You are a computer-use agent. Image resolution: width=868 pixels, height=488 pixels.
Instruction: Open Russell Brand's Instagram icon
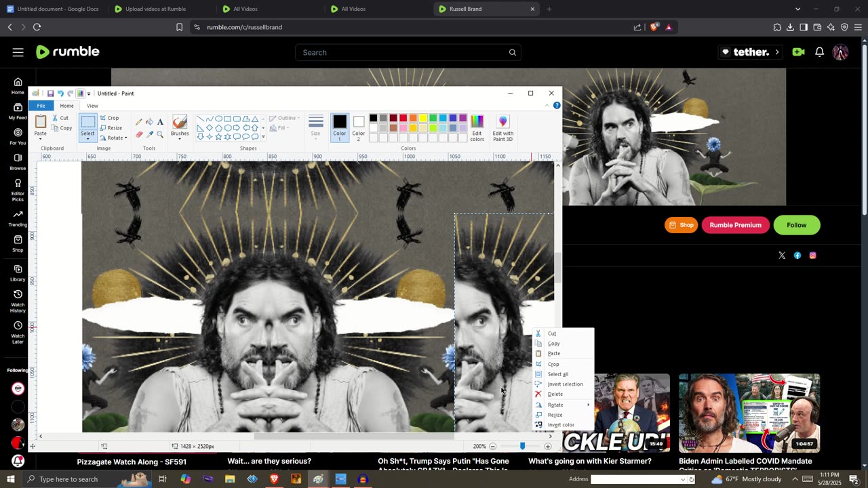812,256
